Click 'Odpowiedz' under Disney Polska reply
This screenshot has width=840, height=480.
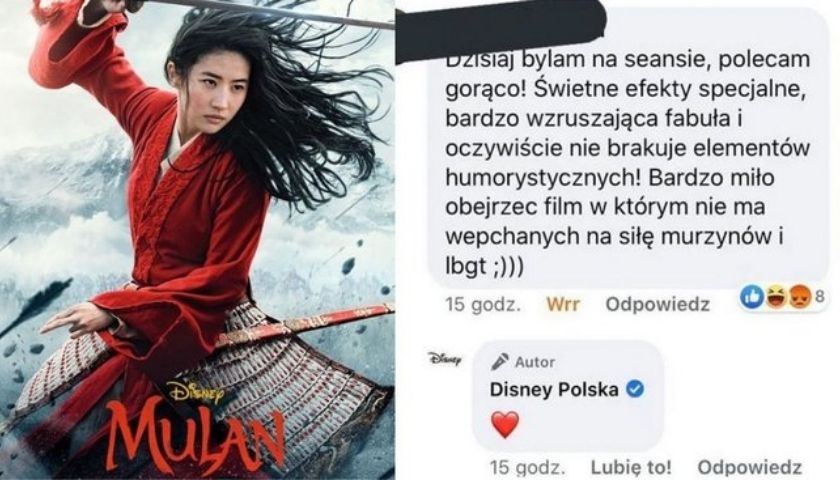coord(750,467)
